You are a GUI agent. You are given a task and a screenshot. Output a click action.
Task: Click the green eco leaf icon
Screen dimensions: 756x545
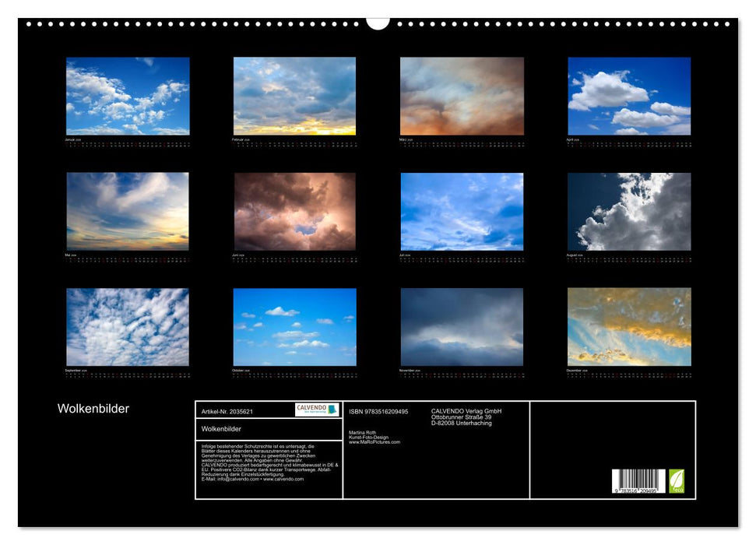pyautogui.click(x=677, y=481)
